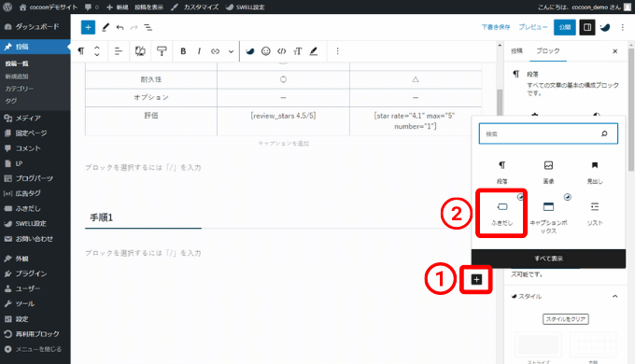Open the font size tool
Viewport: 635px width, 364px height.
point(298,51)
